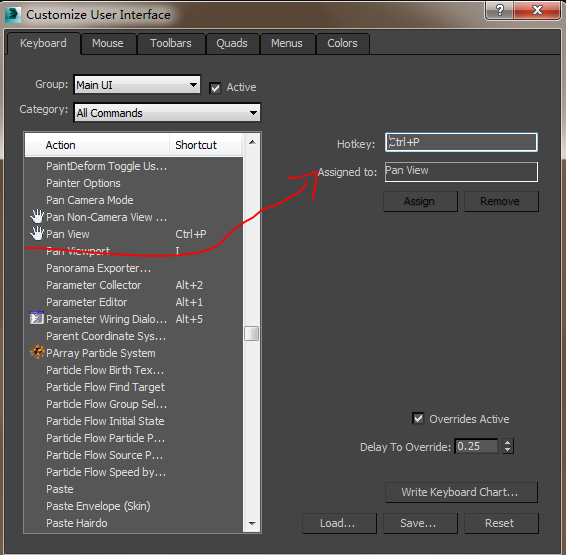Image resolution: width=566 pixels, height=555 pixels.
Task: Switch to the Mouse tab
Action: click(108, 43)
